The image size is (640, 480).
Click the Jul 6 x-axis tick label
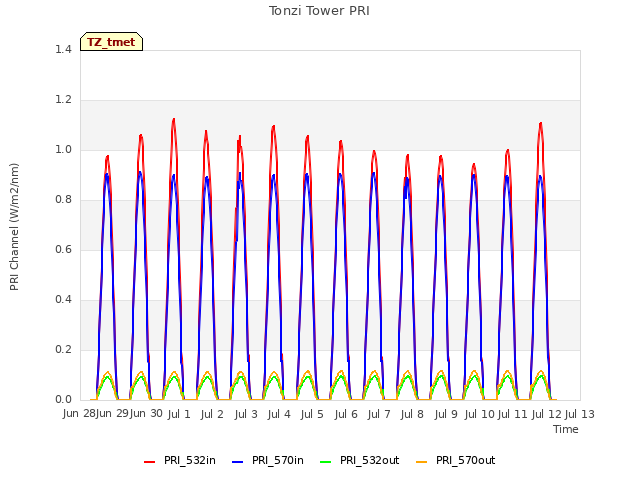(346, 414)
